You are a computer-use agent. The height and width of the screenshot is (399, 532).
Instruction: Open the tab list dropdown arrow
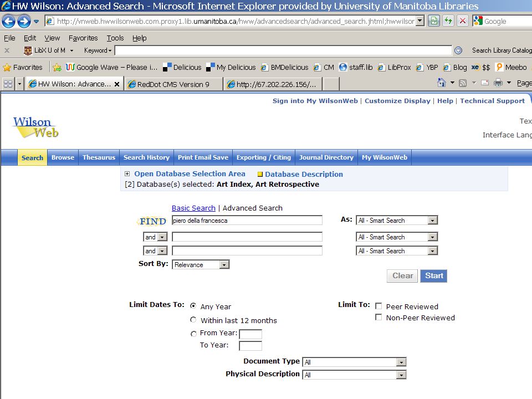coord(19,84)
